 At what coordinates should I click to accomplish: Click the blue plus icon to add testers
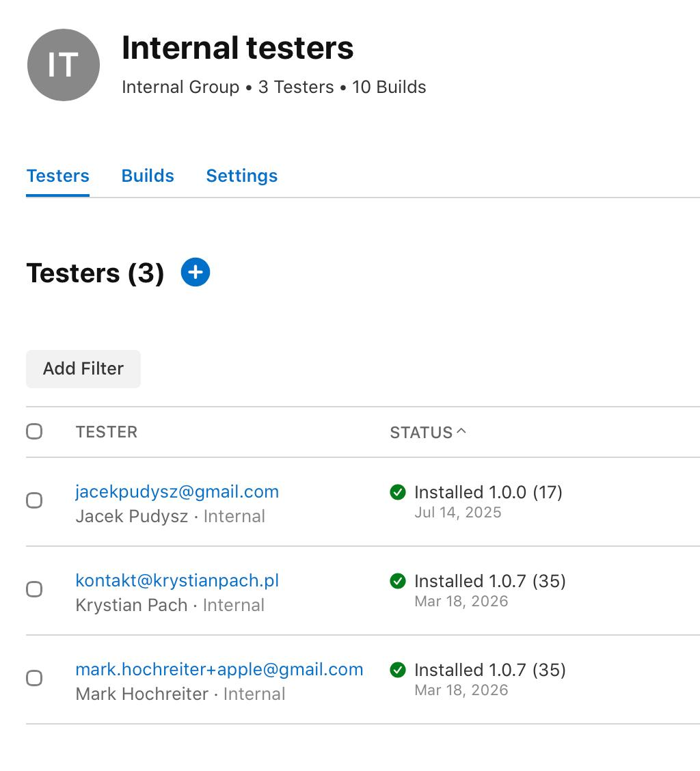(x=196, y=273)
